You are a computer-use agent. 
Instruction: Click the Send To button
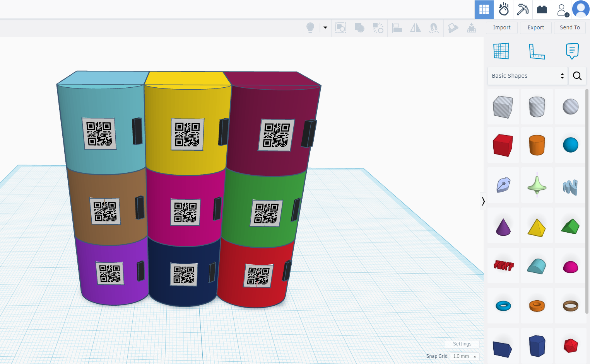click(x=570, y=27)
